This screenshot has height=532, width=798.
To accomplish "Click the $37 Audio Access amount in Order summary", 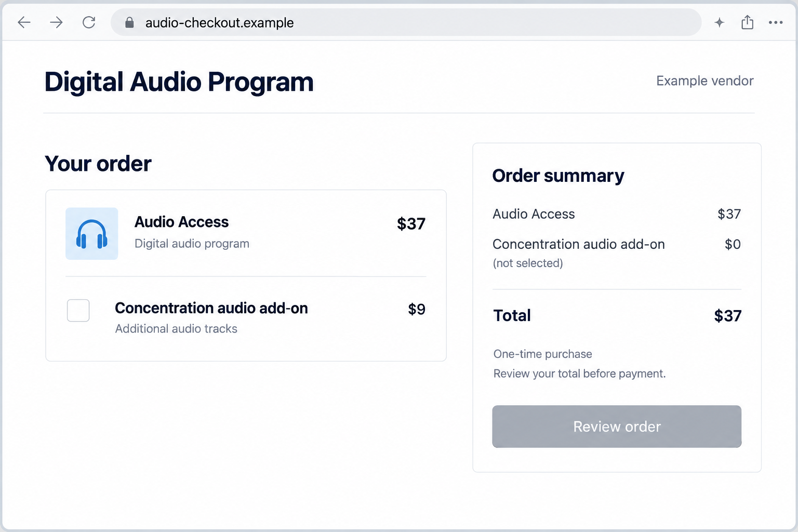I will click(729, 214).
